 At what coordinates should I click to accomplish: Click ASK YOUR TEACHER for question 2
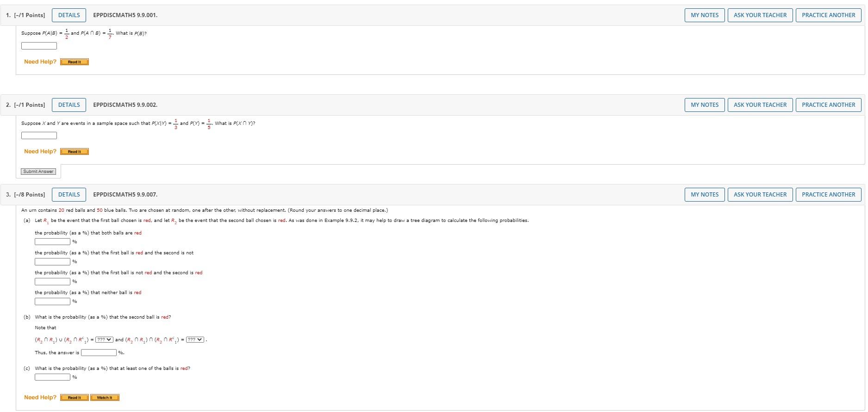[760, 105]
